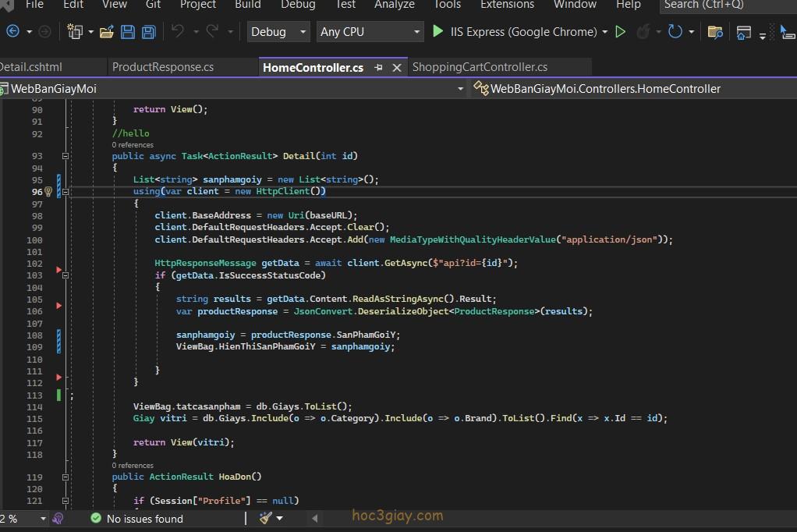
Task: Click the lightbulb quick actions icon
Action: click(48, 191)
